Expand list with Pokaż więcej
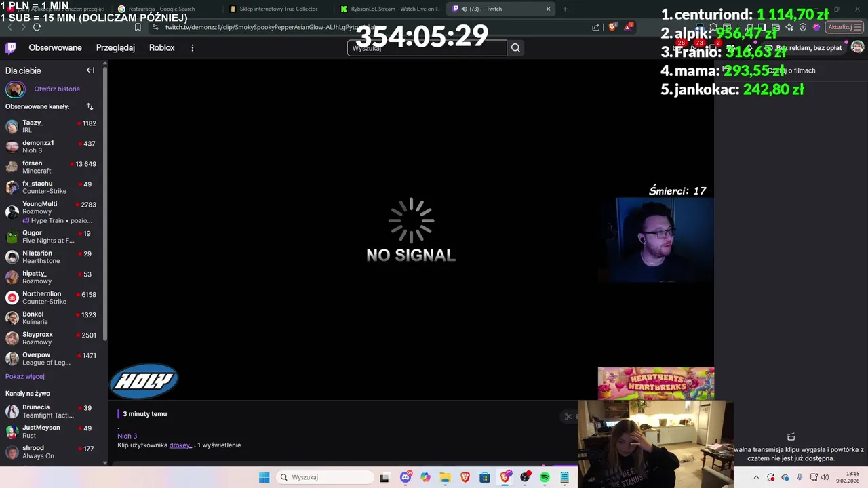 (25, 377)
